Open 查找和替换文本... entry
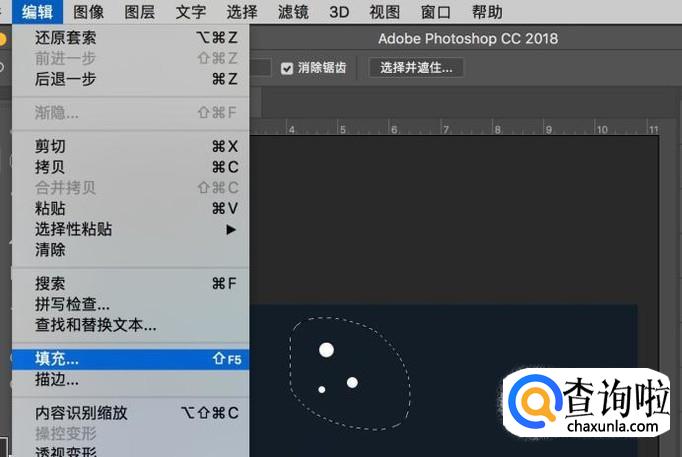The height and width of the screenshot is (457, 682). coord(130,325)
